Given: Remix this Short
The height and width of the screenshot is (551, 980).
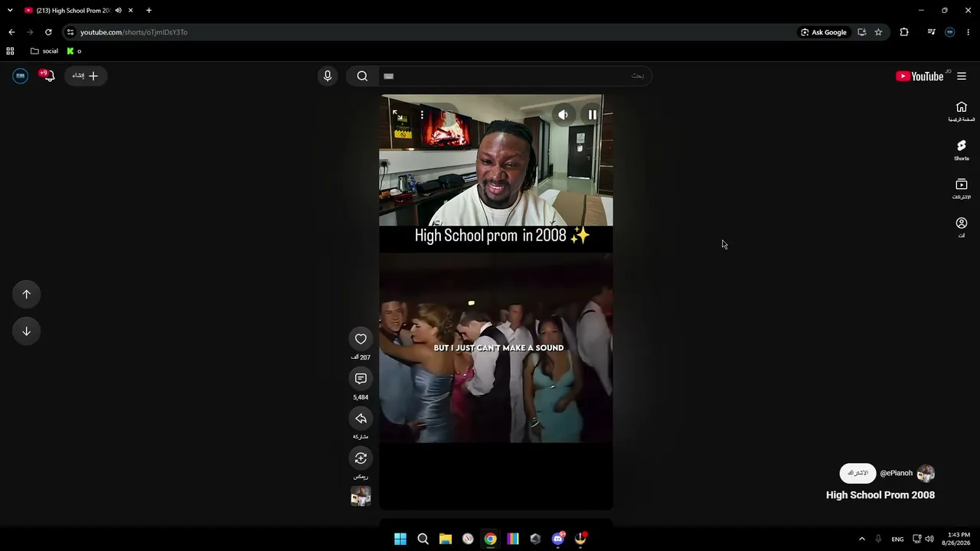Looking at the screenshot, I should [361, 458].
